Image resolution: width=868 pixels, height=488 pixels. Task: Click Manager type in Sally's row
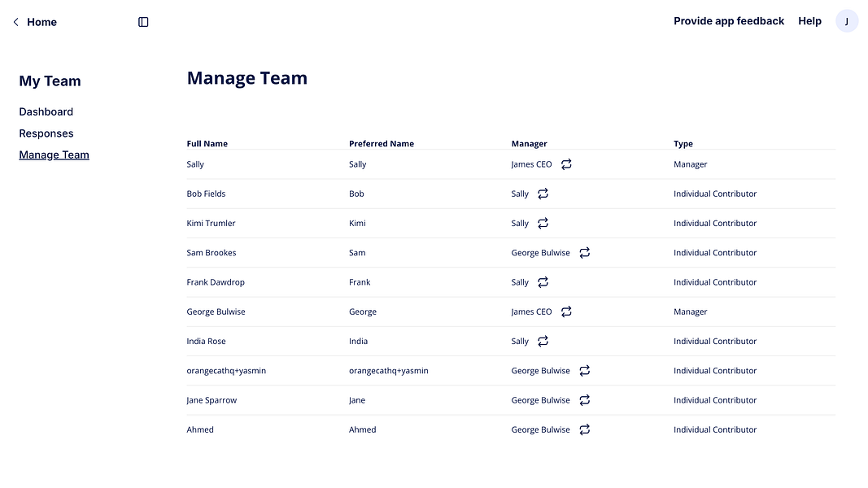point(691,164)
